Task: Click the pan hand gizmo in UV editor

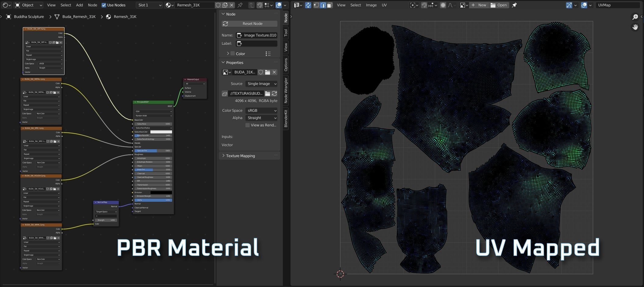Action: click(x=635, y=27)
